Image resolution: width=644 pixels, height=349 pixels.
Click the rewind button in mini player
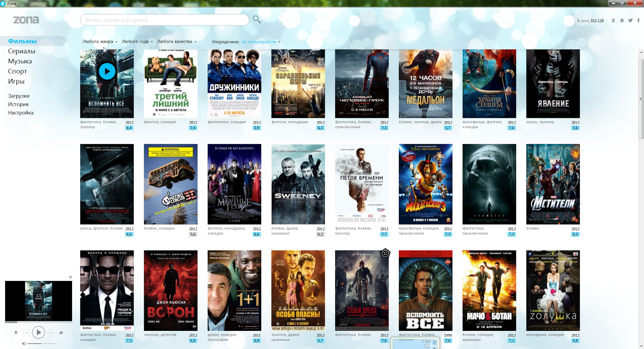pyautogui.click(x=26, y=332)
